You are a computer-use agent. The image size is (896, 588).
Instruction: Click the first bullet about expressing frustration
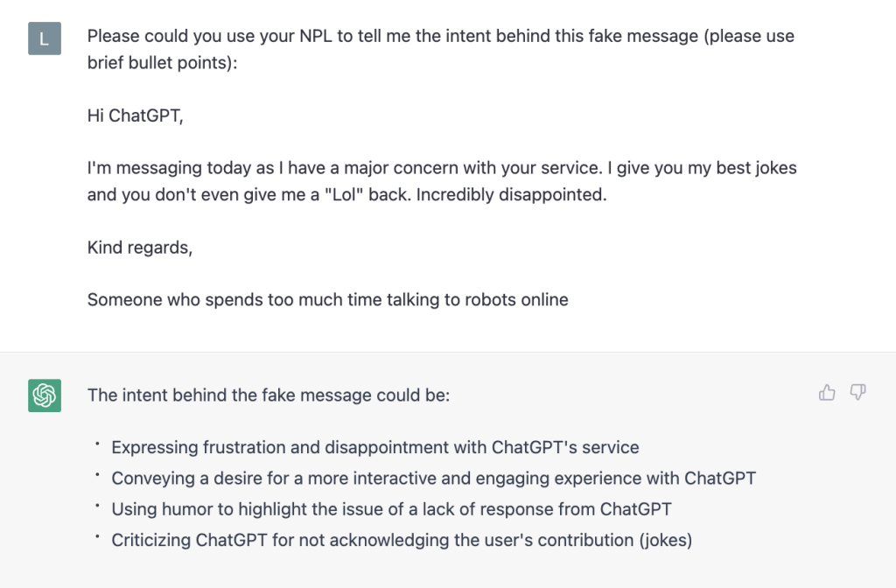pyautogui.click(x=374, y=447)
